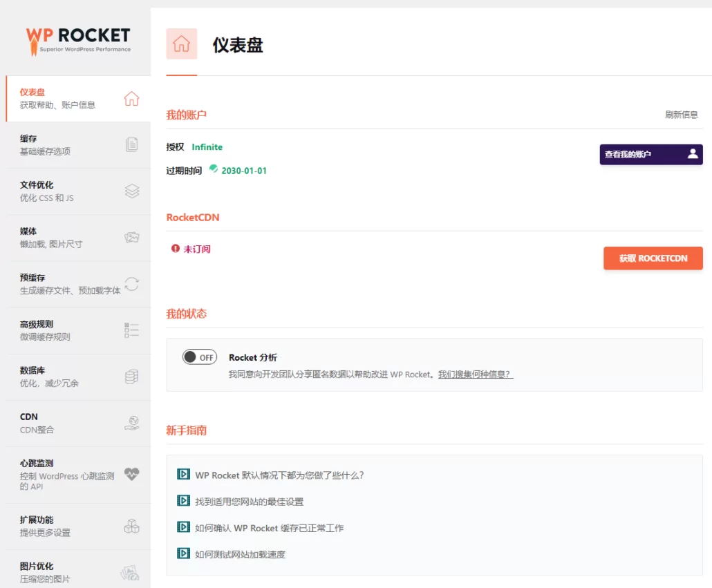Open 图片优化 image optimization section
Viewport: 712px width, 588px height.
[78, 569]
